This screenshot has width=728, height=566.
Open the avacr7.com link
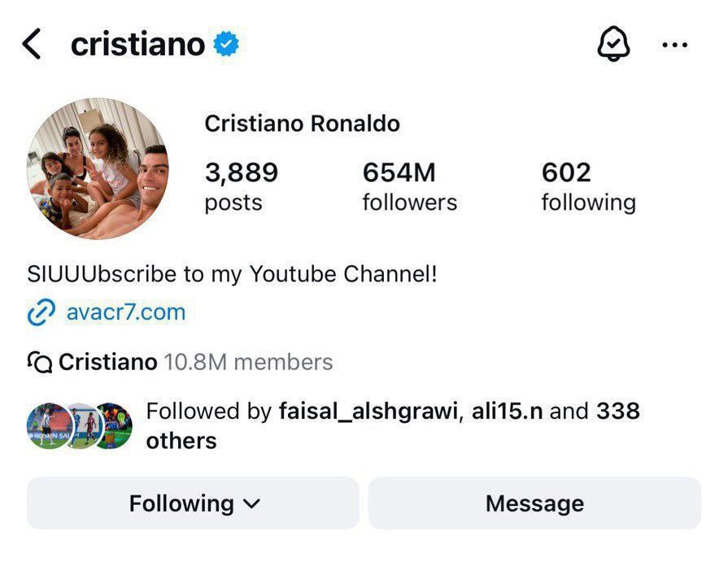click(126, 312)
